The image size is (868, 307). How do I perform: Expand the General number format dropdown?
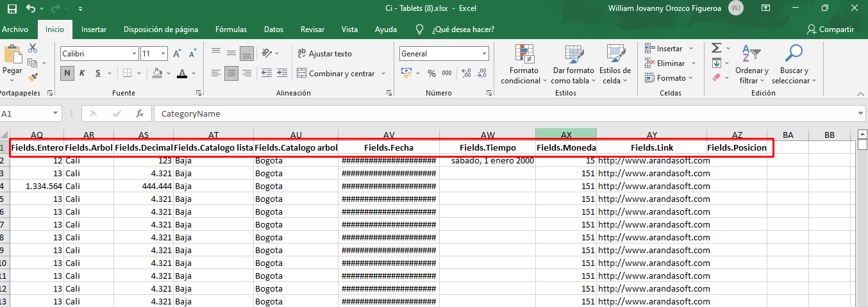point(484,54)
